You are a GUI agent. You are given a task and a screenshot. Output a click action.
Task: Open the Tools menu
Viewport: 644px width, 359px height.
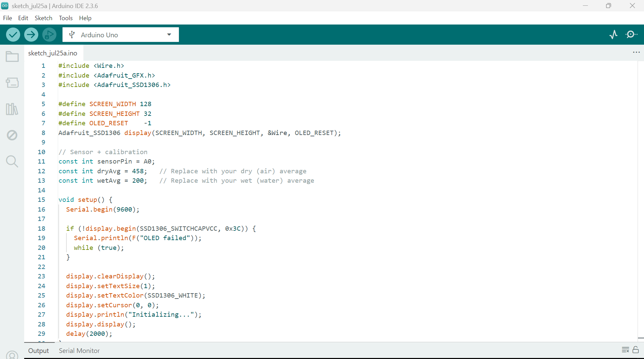coord(66,18)
